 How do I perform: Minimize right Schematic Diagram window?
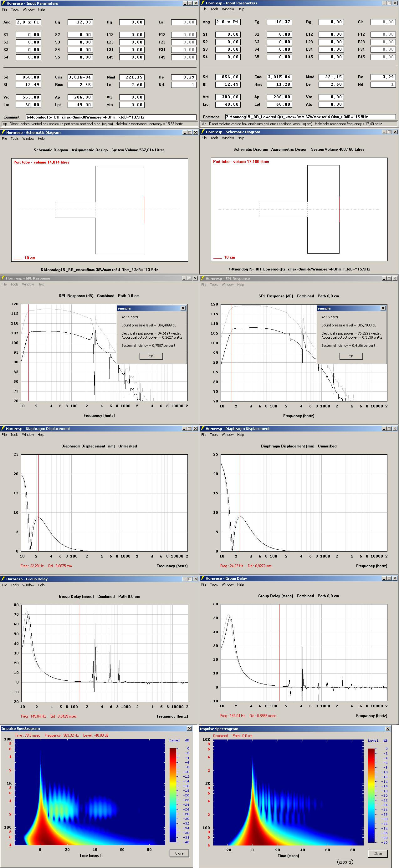pyautogui.click(x=385, y=132)
